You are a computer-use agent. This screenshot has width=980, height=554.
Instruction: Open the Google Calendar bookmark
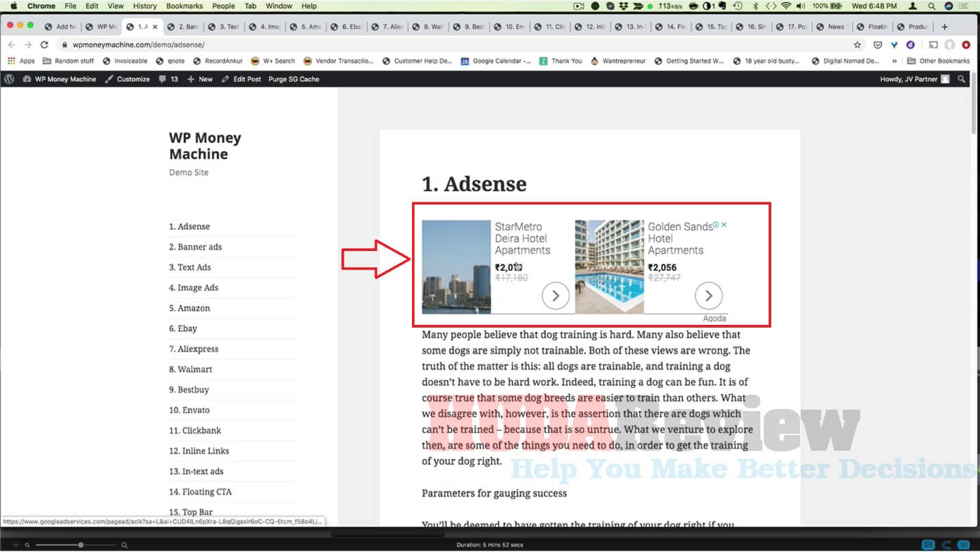point(495,61)
